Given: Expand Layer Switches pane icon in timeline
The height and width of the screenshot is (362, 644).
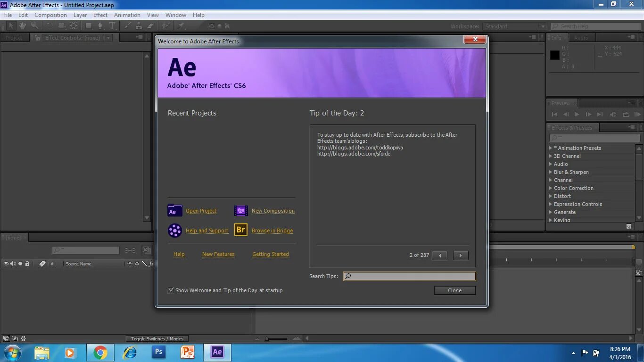Looking at the screenshot, I should (6, 338).
